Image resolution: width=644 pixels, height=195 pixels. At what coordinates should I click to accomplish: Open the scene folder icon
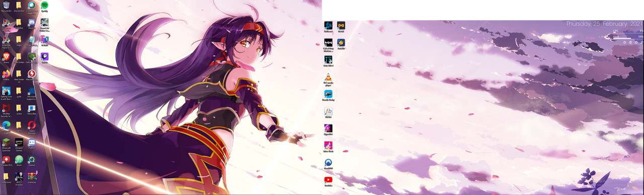(x=19, y=109)
